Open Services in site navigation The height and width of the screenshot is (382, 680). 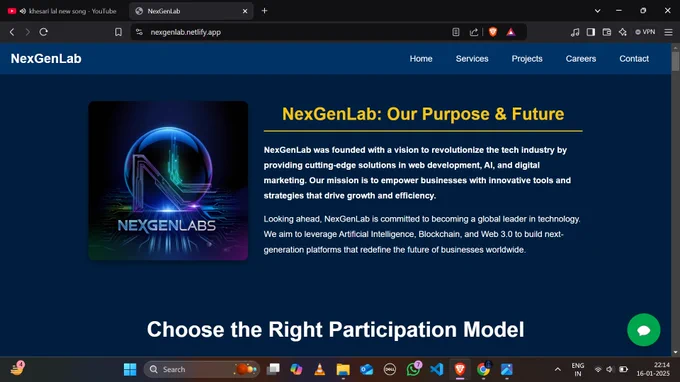coord(472,59)
